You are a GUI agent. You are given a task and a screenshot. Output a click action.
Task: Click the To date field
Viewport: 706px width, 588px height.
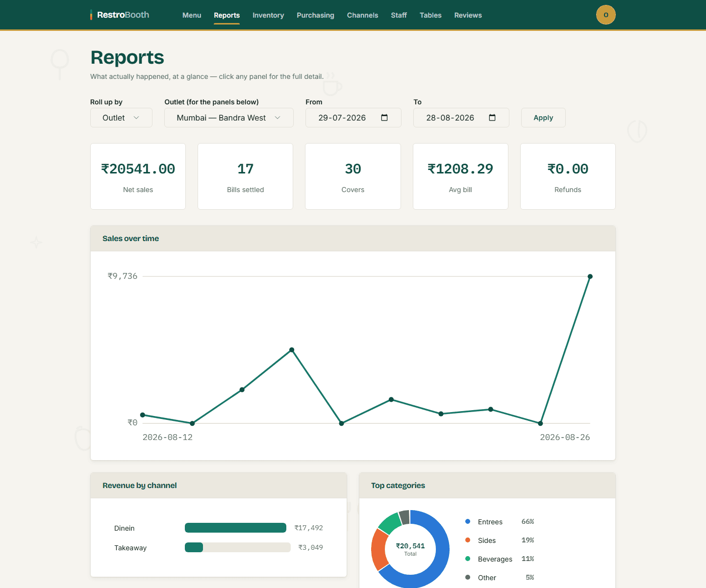click(x=461, y=118)
